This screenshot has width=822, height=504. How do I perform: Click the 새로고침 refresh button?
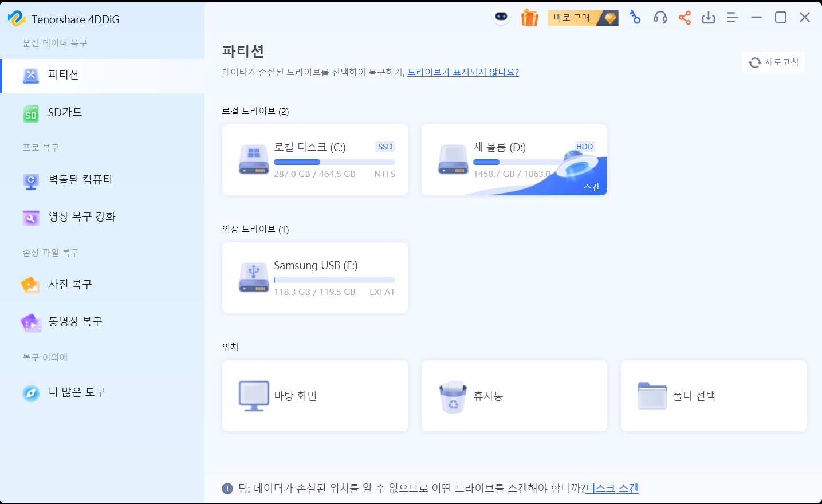[773, 62]
